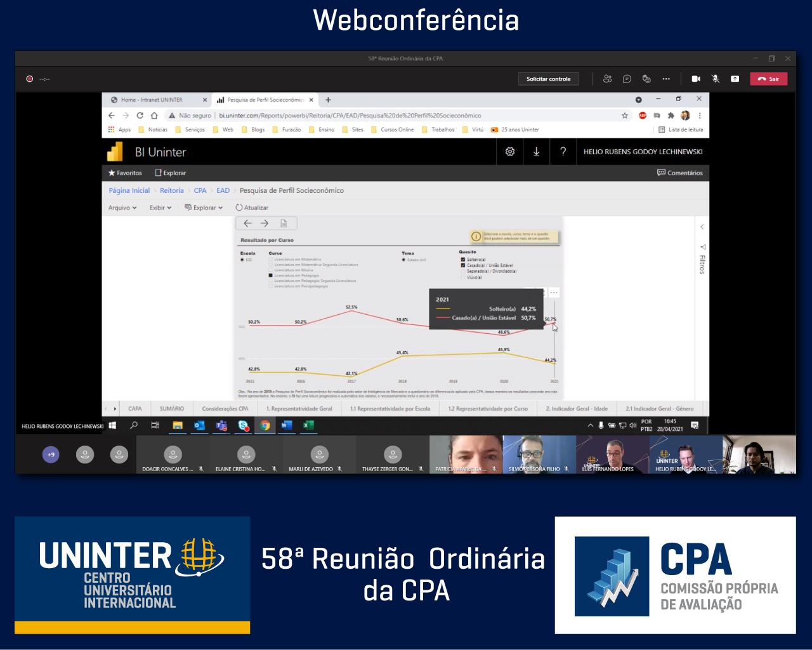Expand the Exibir dropdown menu
The image size is (812, 650).
point(160,208)
